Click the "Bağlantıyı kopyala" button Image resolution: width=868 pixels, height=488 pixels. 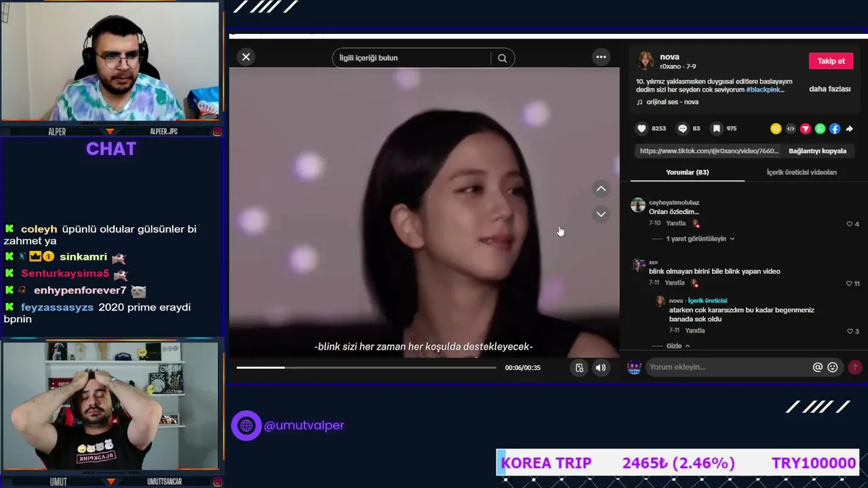[x=817, y=151]
